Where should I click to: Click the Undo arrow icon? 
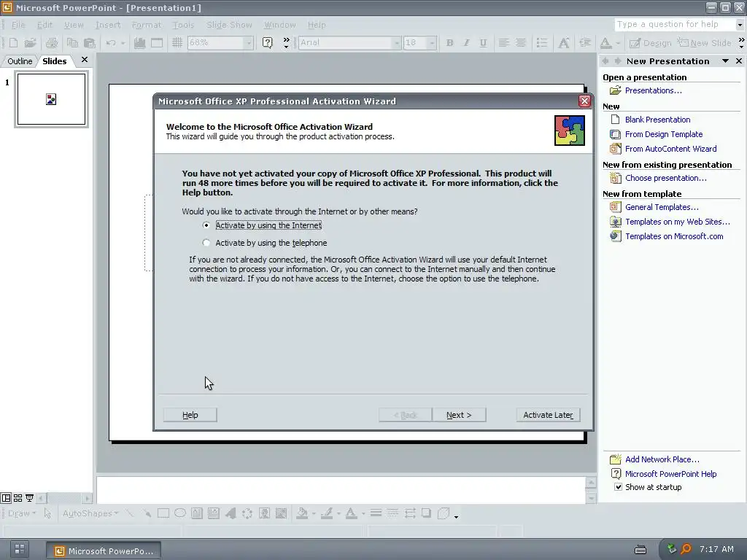click(x=111, y=43)
